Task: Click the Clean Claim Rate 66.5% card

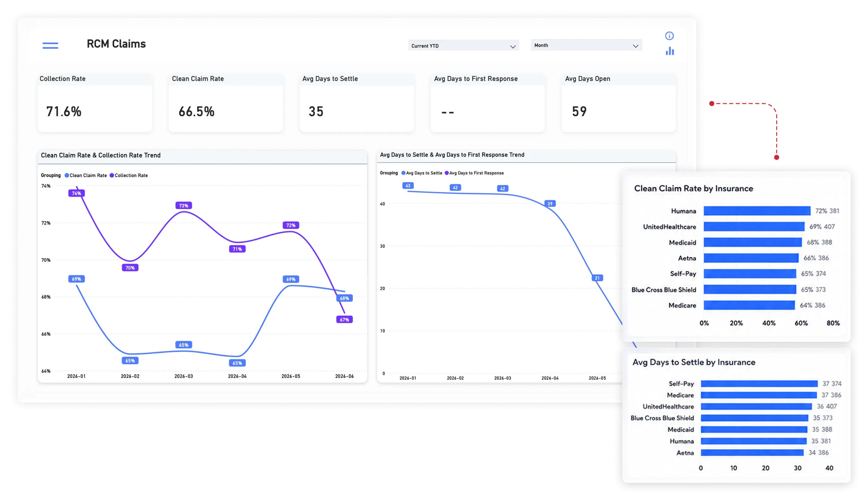Action: point(226,103)
